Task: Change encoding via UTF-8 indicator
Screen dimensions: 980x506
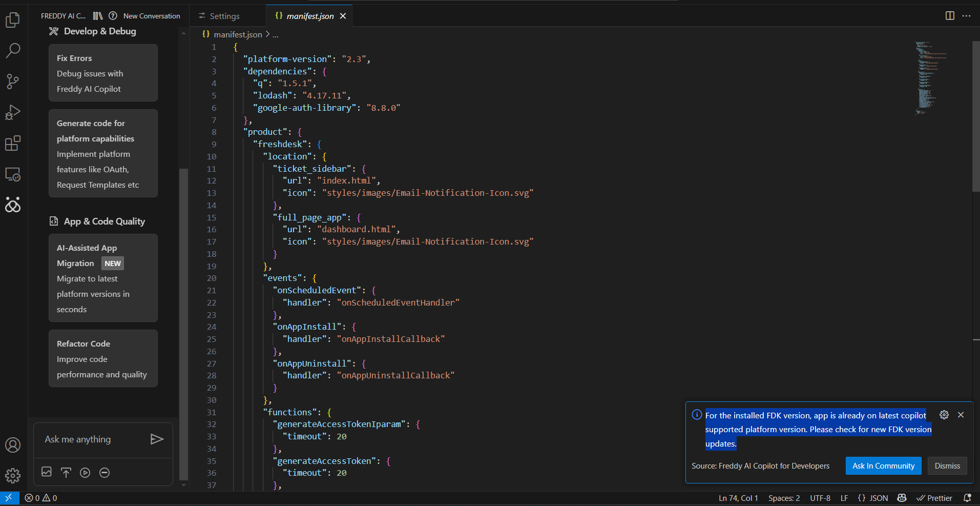Action: tap(820, 498)
